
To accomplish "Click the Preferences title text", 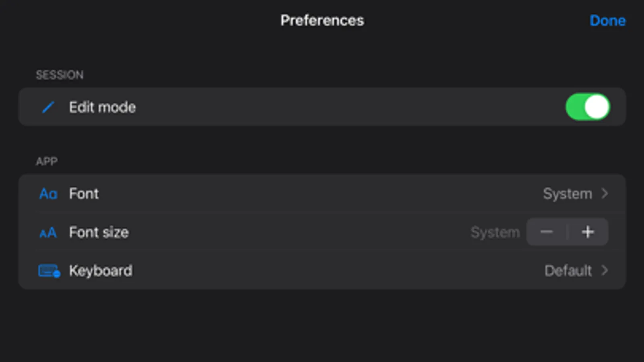I will coord(322,21).
